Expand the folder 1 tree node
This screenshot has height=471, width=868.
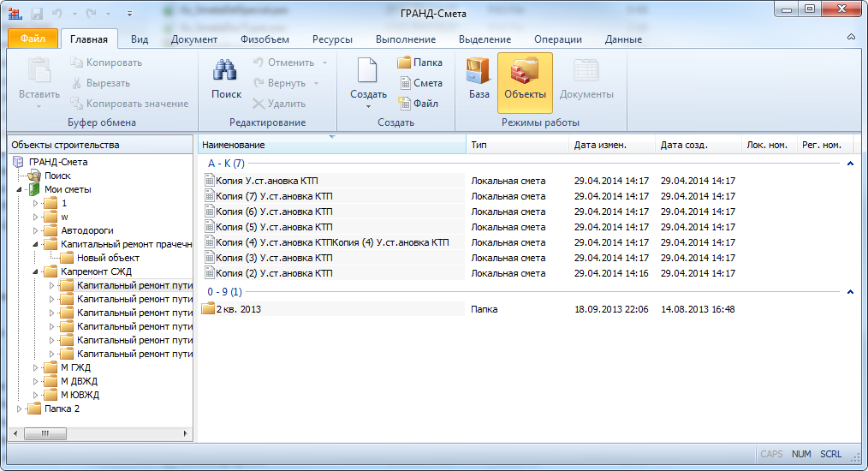[35, 203]
